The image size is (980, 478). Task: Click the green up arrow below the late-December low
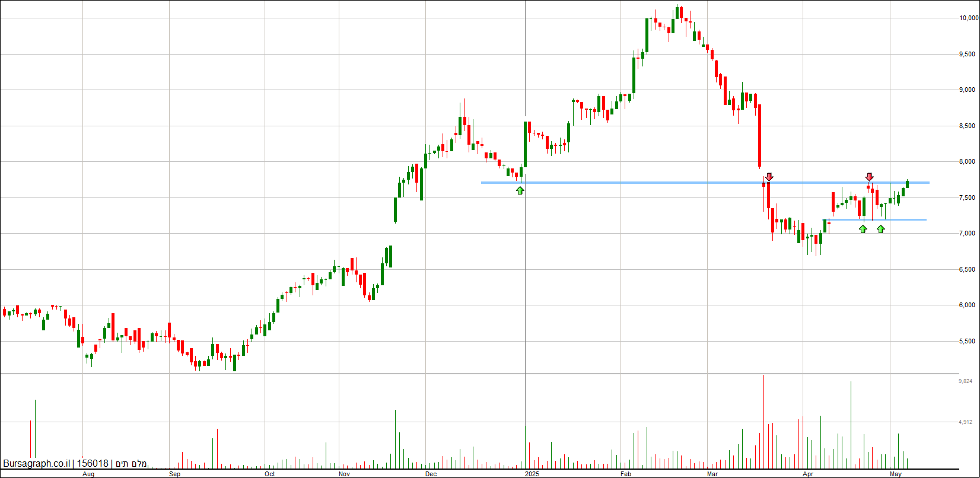click(520, 190)
